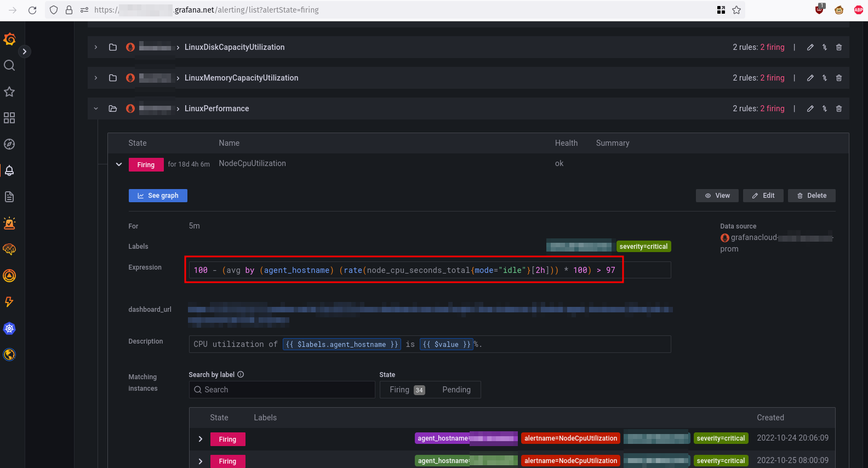Open the Starred dashboards star icon
The height and width of the screenshot is (468, 868).
(9, 92)
